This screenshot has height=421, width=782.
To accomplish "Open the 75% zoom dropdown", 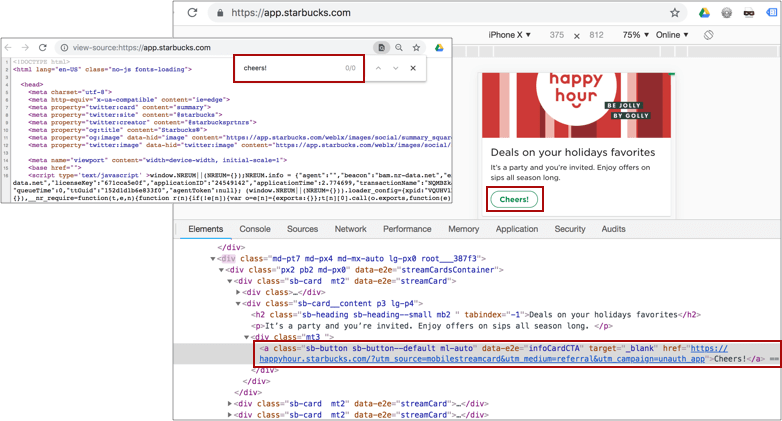I will [636, 35].
